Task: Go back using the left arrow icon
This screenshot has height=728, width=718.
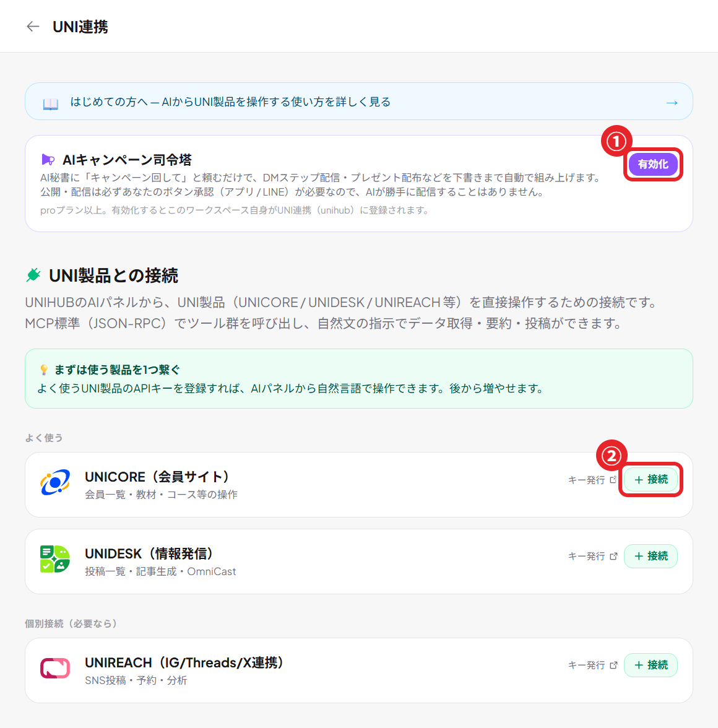Action: click(33, 27)
